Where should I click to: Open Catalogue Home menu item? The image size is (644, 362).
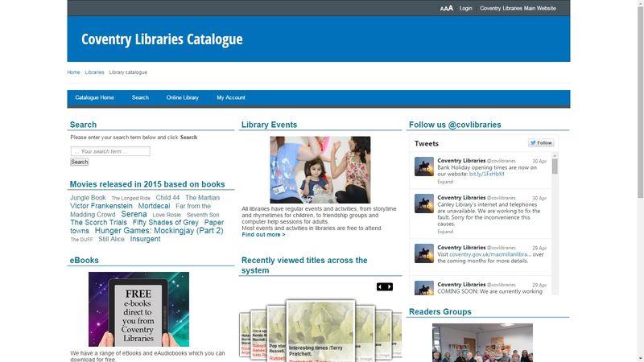click(x=94, y=97)
